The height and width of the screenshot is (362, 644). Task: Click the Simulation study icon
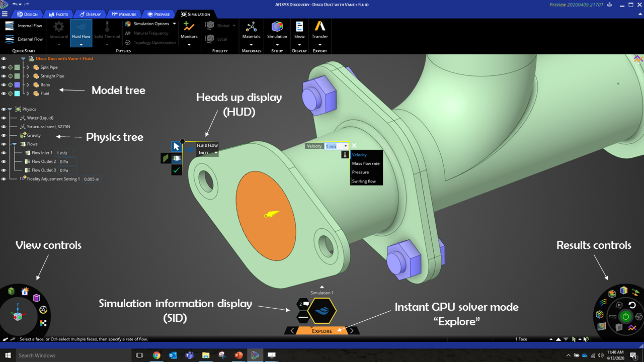click(277, 27)
